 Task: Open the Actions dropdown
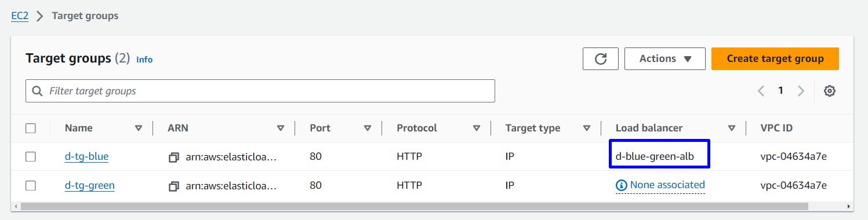pyautogui.click(x=665, y=58)
